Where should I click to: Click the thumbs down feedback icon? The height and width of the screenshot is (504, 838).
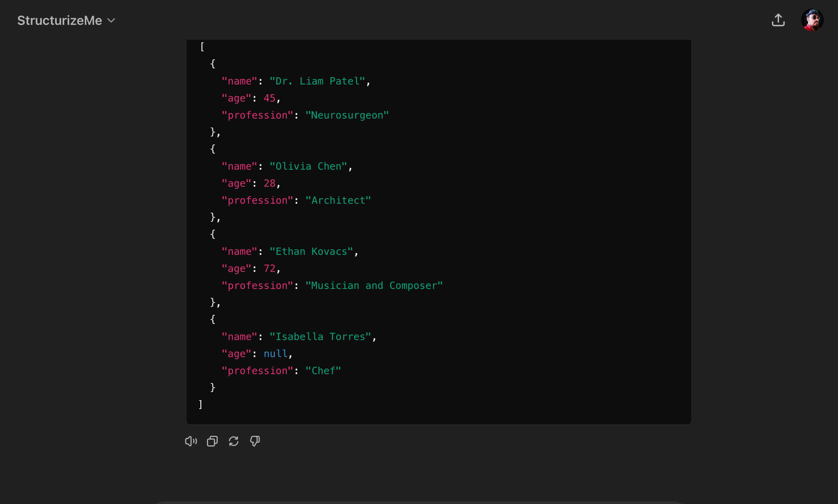point(255,441)
